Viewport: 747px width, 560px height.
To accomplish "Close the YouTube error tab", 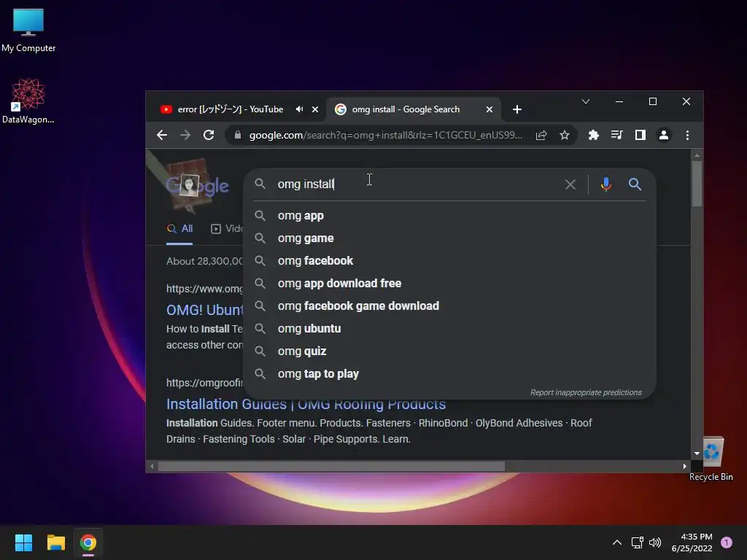I will click(315, 109).
